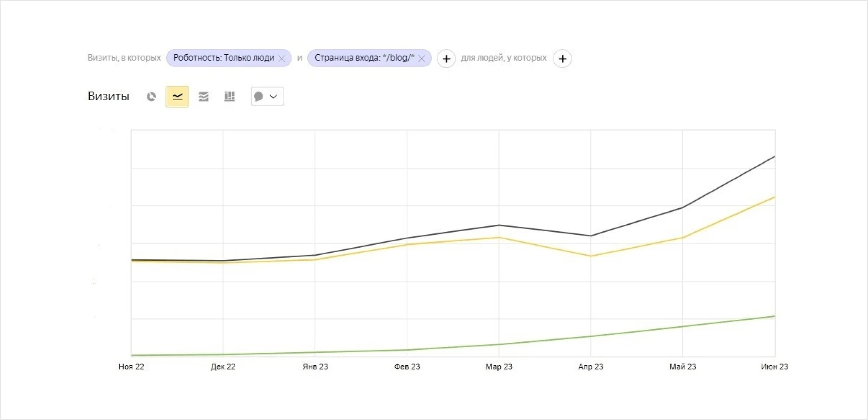Select the line chart view icon
The width and height of the screenshot is (868, 420).
tap(177, 97)
